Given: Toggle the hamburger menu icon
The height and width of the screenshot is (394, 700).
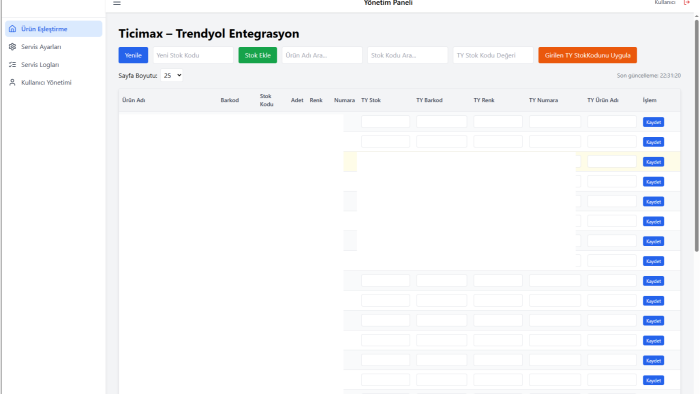Looking at the screenshot, I should click(117, 3).
